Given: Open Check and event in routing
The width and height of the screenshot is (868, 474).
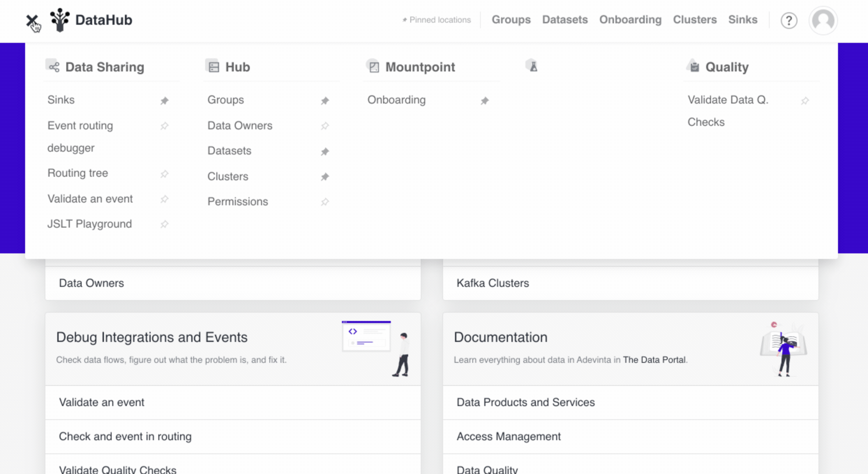Looking at the screenshot, I should click(233, 436).
